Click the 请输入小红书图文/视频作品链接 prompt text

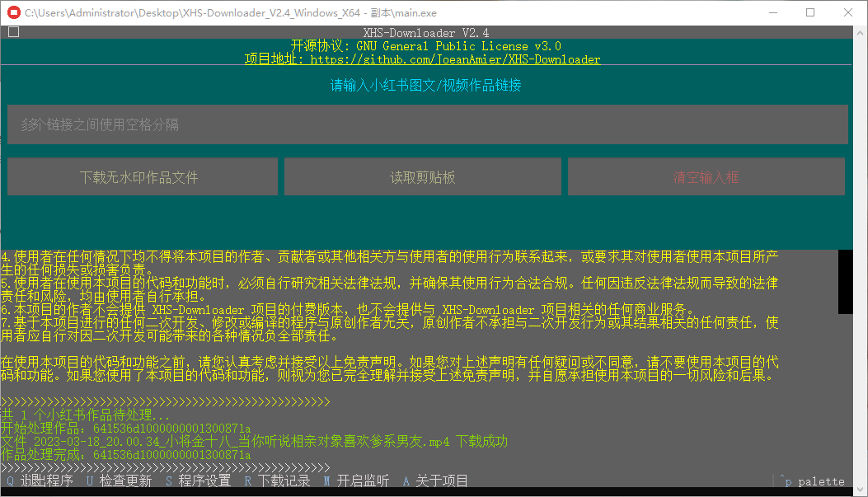425,85
